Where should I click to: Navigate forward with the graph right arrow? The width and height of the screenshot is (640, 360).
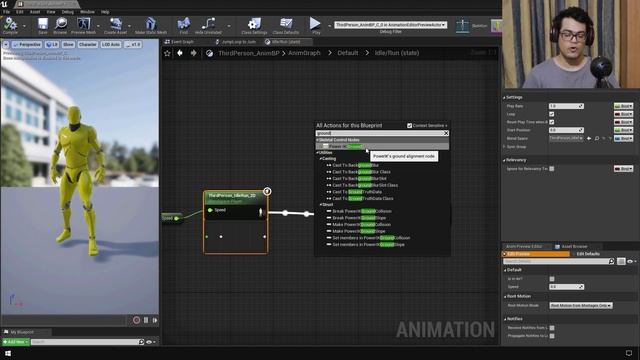tap(193, 53)
